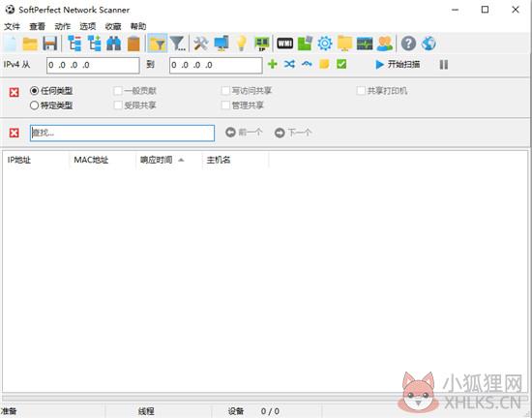
Task: Open program options wrench and hammer icon
Action: click(x=201, y=44)
